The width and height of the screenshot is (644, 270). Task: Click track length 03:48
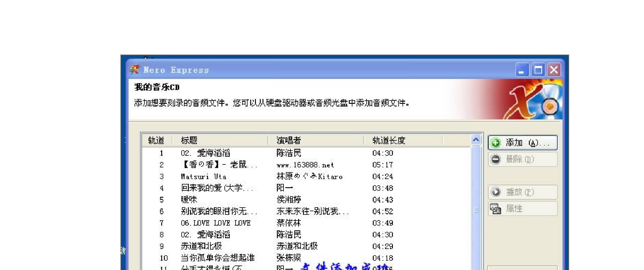point(383,188)
